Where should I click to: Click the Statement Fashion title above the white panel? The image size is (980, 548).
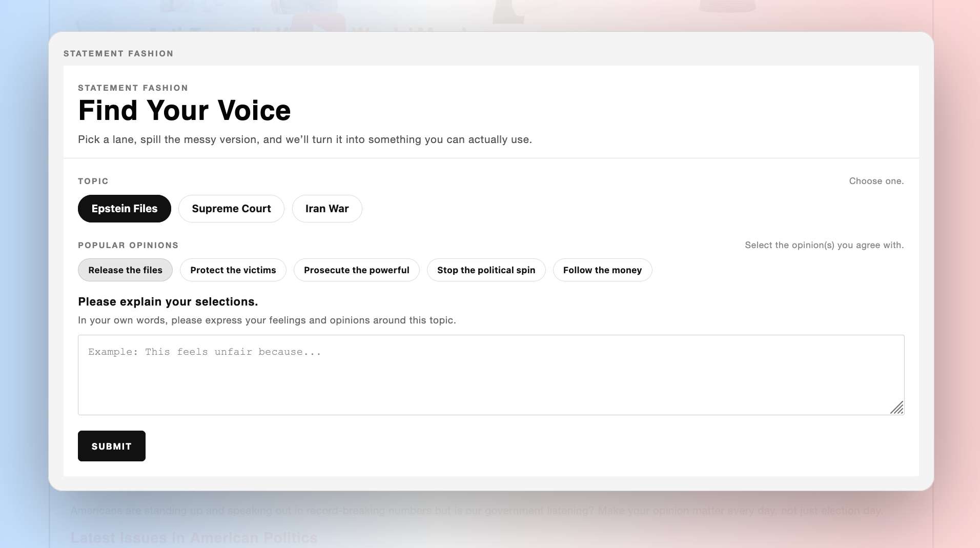(118, 53)
